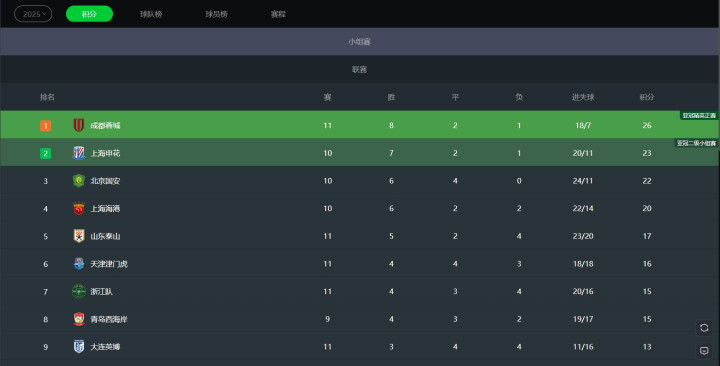Open the 赛程 schedule tab
720x366 pixels.
pyautogui.click(x=278, y=14)
